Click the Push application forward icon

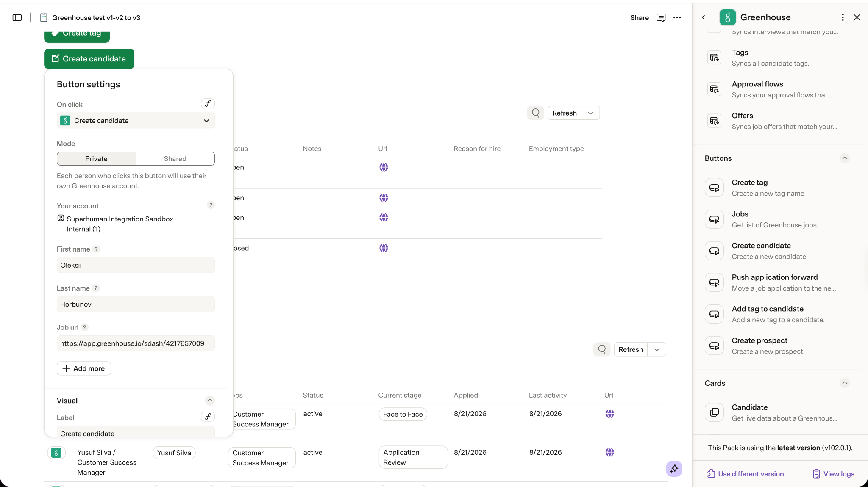[715, 282]
